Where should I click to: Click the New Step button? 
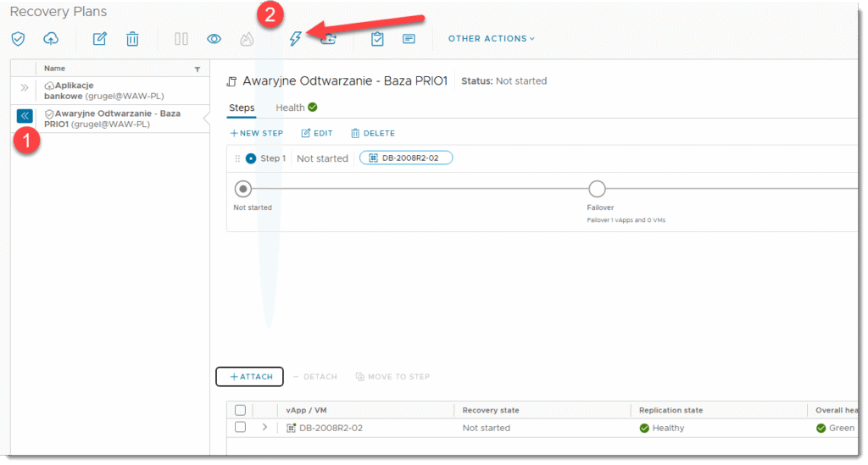[257, 133]
